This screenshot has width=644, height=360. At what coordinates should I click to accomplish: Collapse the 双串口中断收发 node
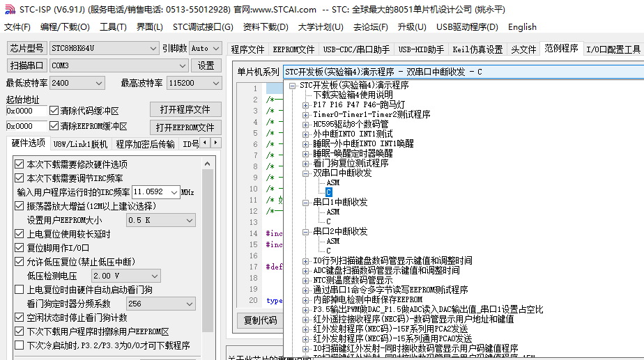click(x=305, y=173)
